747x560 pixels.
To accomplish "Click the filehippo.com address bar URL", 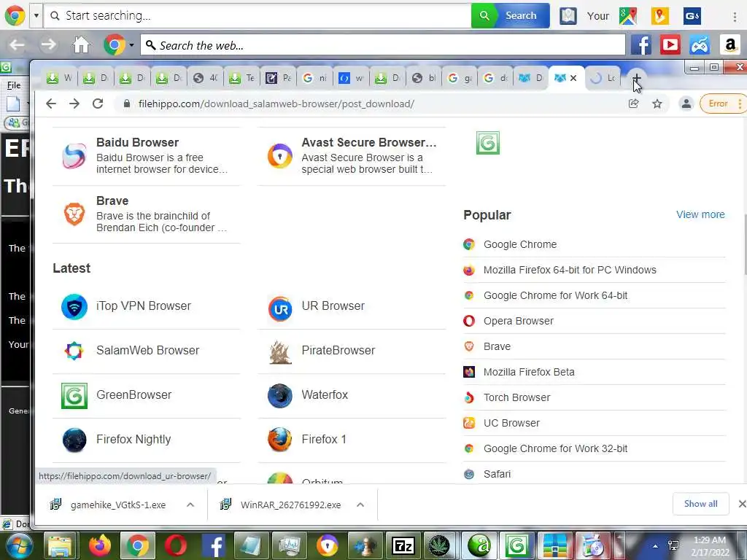I will point(276,104).
